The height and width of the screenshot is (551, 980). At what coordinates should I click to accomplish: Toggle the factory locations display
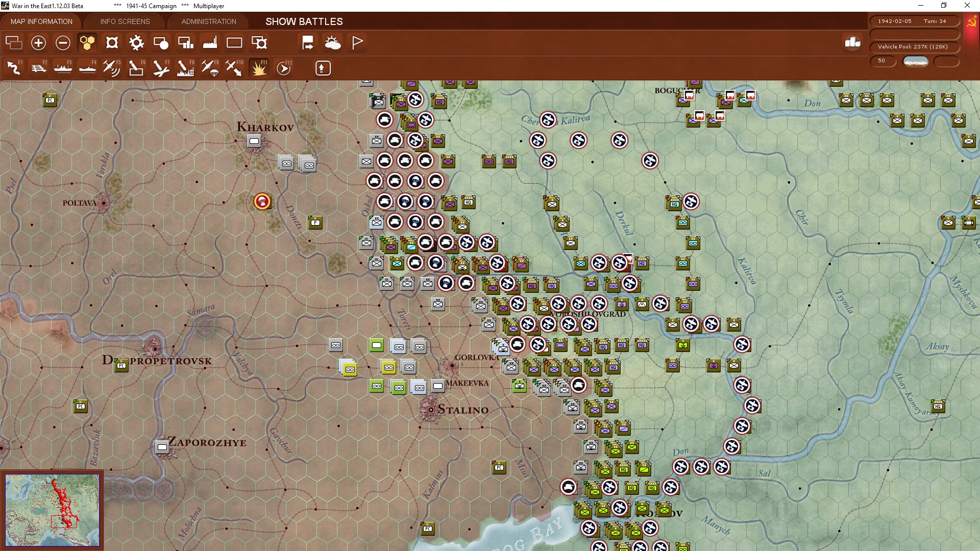pyautogui.click(x=210, y=43)
